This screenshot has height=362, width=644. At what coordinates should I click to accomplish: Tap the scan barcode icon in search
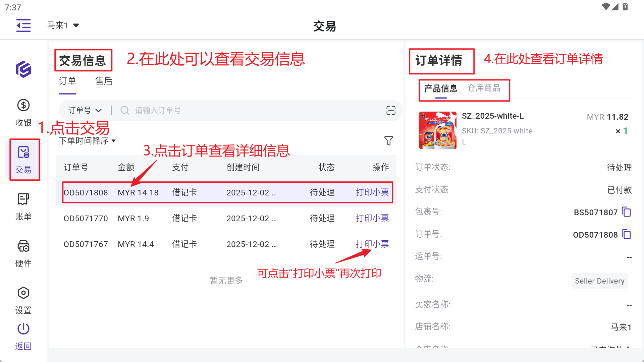pos(391,110)
